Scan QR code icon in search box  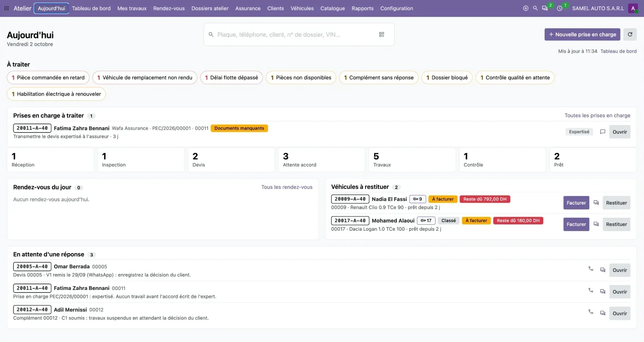(x=382, y=35)
